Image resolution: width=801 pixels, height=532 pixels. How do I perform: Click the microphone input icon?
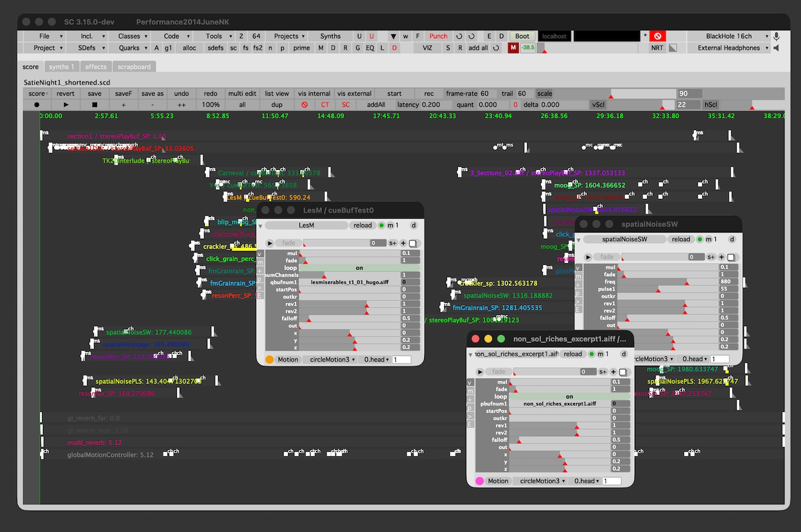[776, 36]
